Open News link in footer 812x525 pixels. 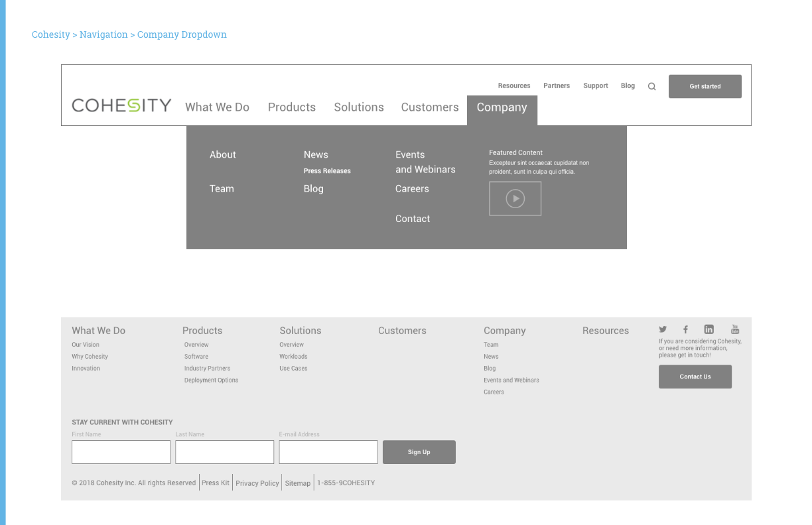click(491, 357)
